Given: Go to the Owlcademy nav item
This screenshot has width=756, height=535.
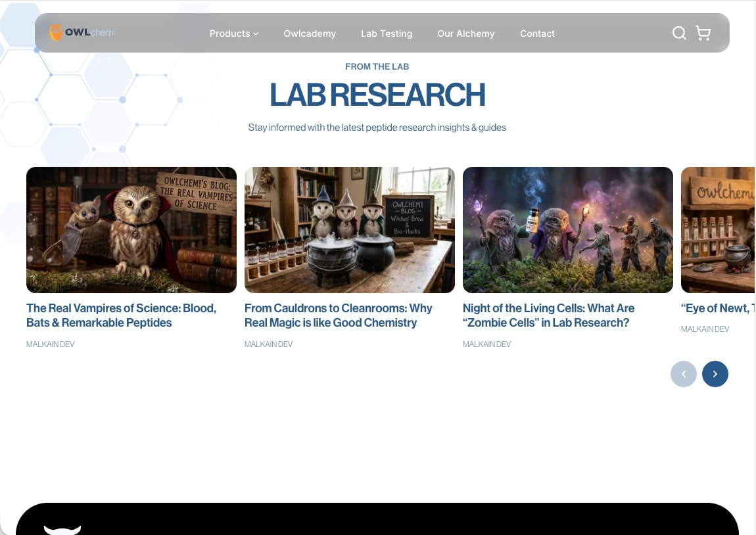Looking at the screenshot, I should tap(310, 34).
